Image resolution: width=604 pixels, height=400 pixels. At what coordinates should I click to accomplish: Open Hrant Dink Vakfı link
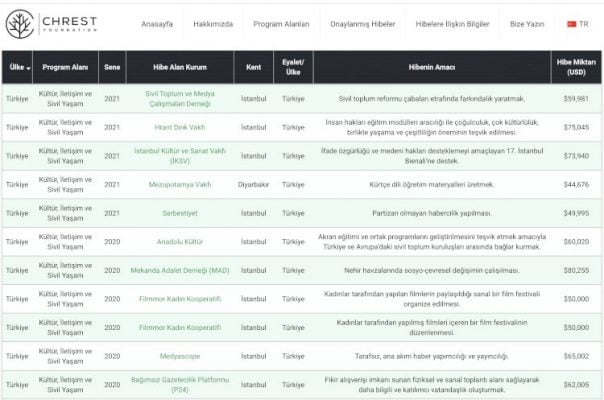coord(181,127)
